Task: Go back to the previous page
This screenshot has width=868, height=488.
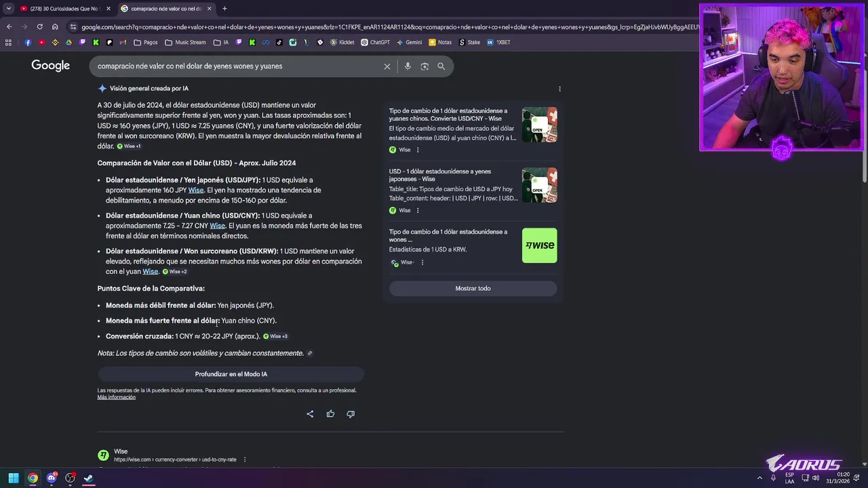Action: [9, 26]
